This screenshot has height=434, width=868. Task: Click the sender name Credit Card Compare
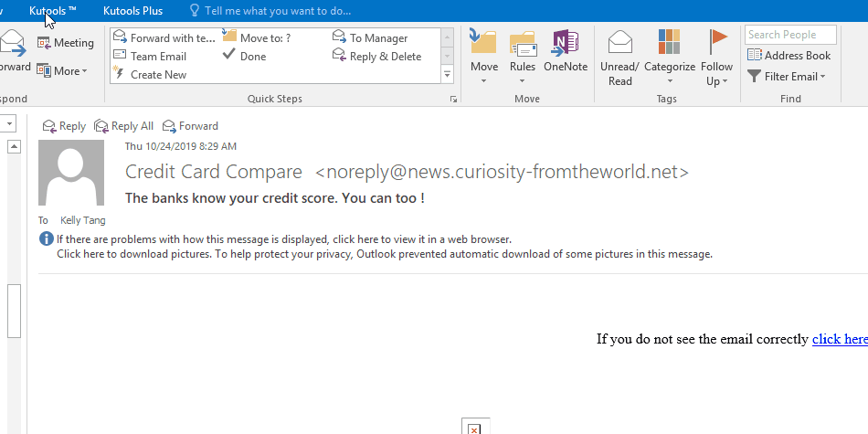coord(214,172)
